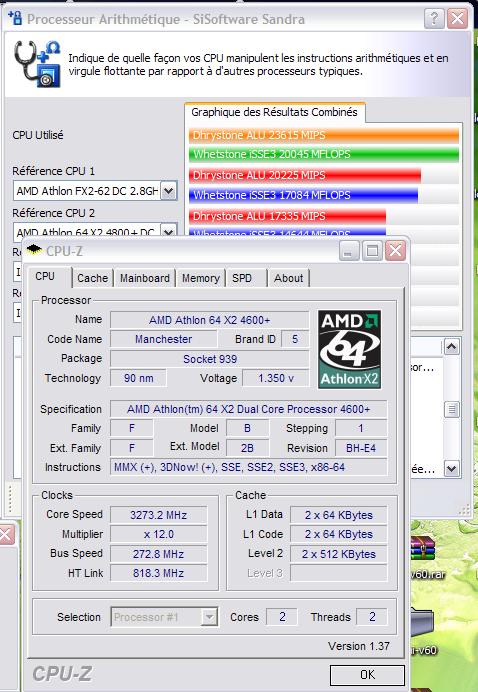The height and width of the screenshot is (692, 478).
Task: Click the Stepping value 1
Action: (x=361, y=428)
